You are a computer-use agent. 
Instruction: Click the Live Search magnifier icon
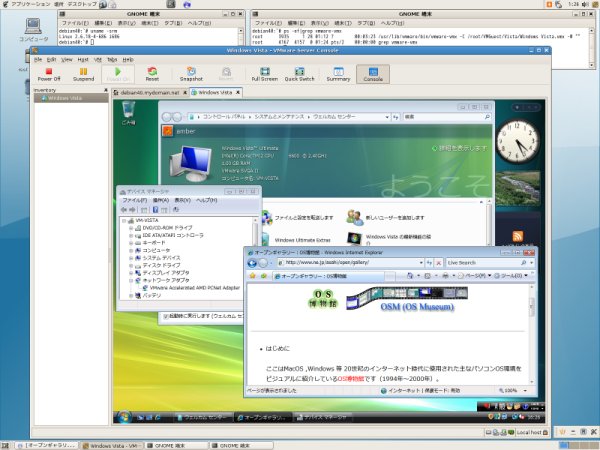click(x=523, y=263)
